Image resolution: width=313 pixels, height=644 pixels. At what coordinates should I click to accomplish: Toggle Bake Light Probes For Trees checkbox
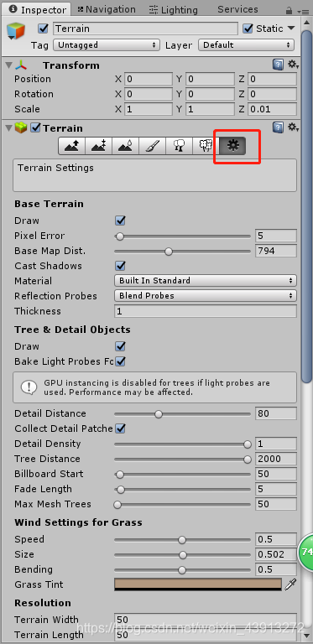click(x=120, y=361)
